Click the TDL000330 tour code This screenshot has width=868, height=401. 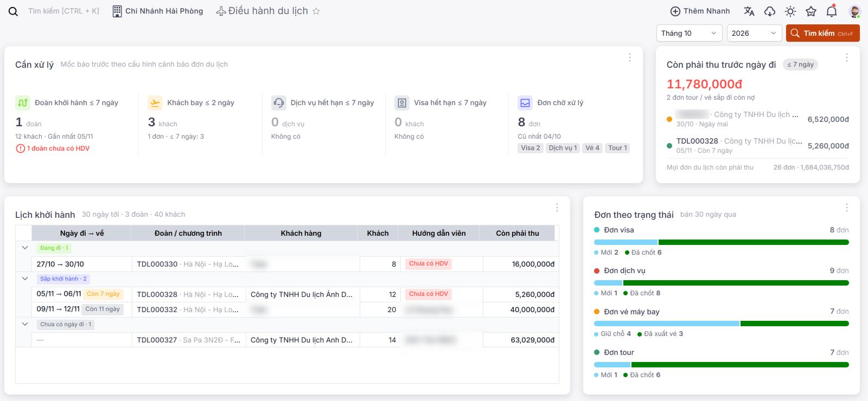157,264
